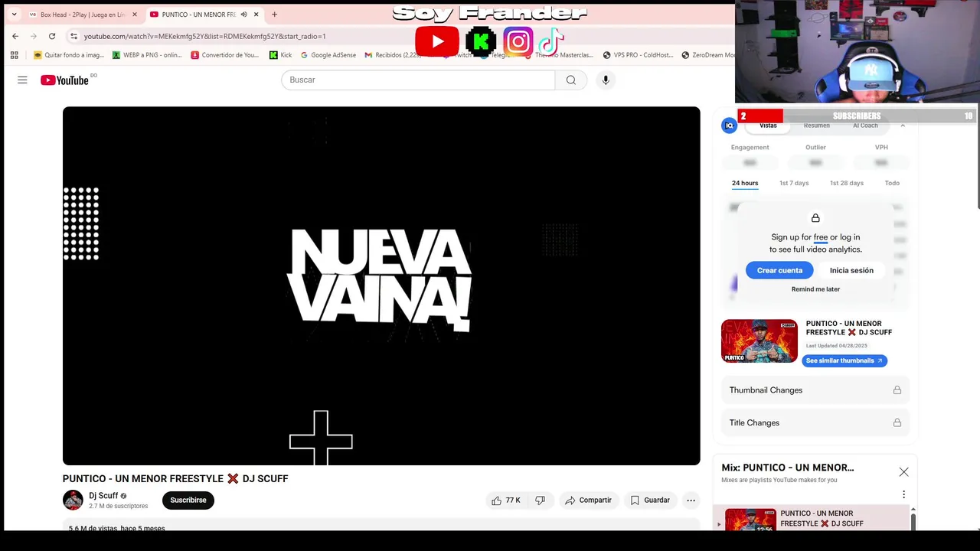Click the lock icon above sign up text

pyautogui.click(x=815, y=218)
